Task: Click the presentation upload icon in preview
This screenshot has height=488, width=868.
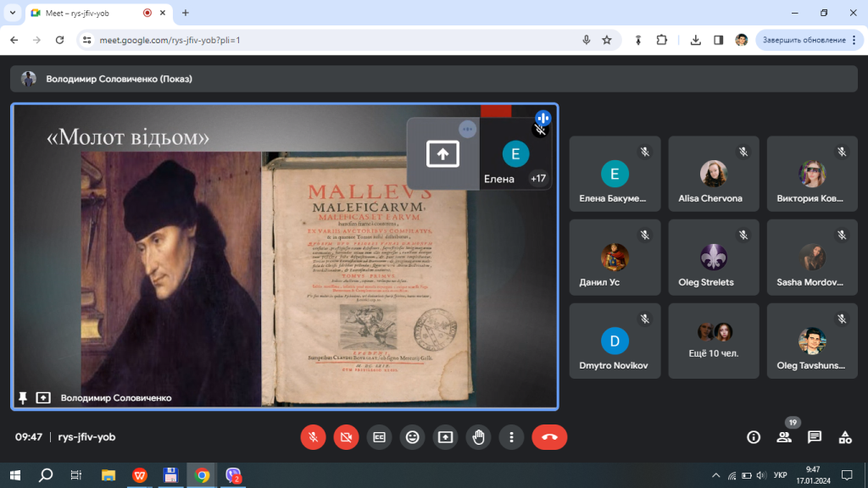Action: (x=442, y=154)
